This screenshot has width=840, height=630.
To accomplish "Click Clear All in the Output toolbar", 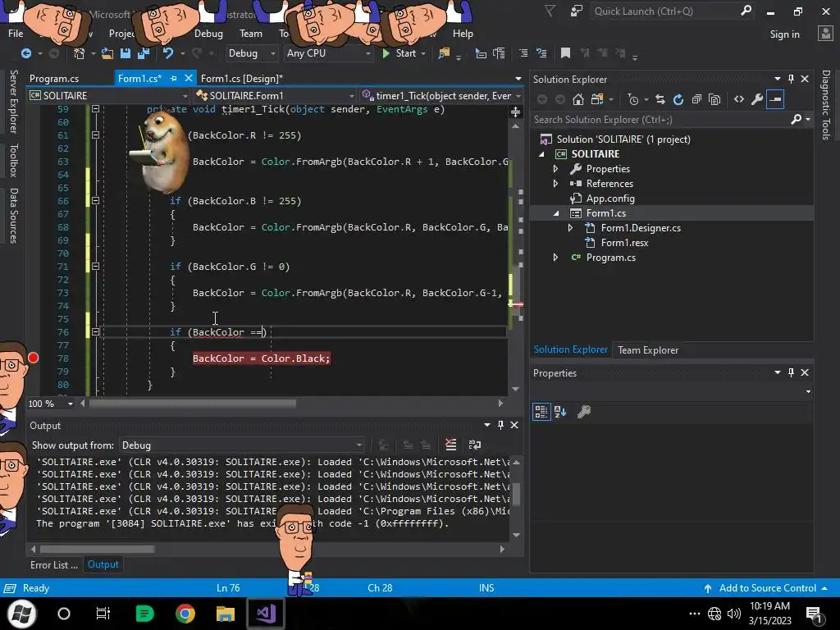I will pyautogui.click(x=451, y=445).
